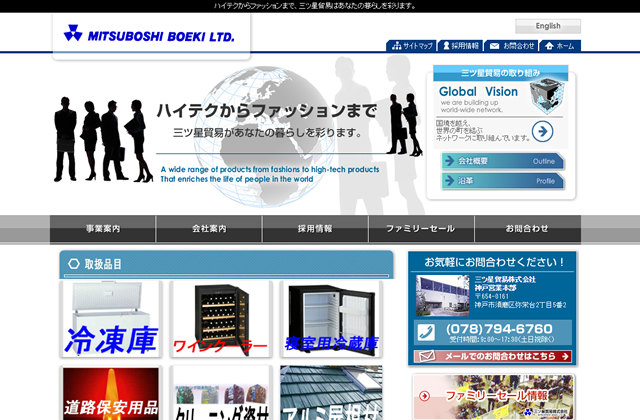
Task: Open the 寝室用冷蔵庫 bedroom refrigerator tile
Action: (331, 319)
